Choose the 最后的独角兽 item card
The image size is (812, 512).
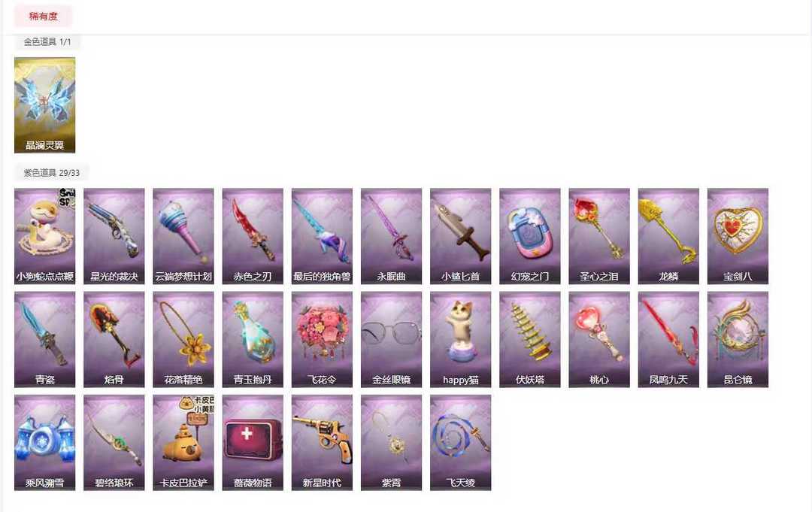(322, 236)
